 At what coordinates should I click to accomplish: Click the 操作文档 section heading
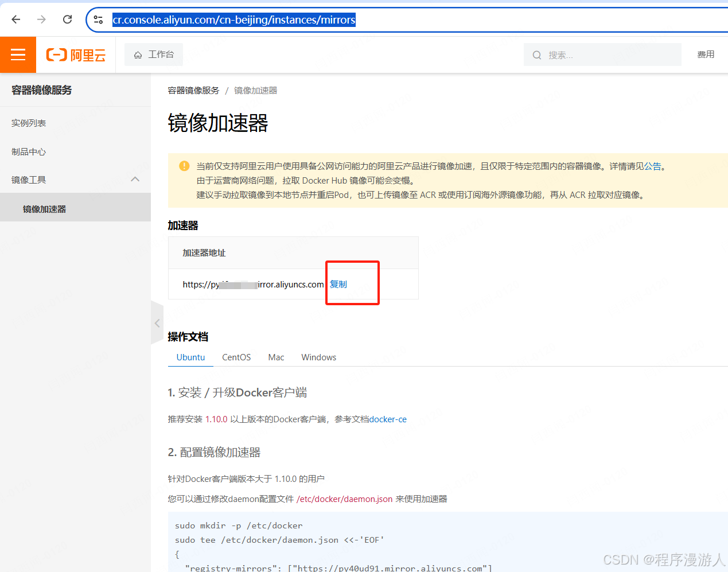(x=188, y=337)
